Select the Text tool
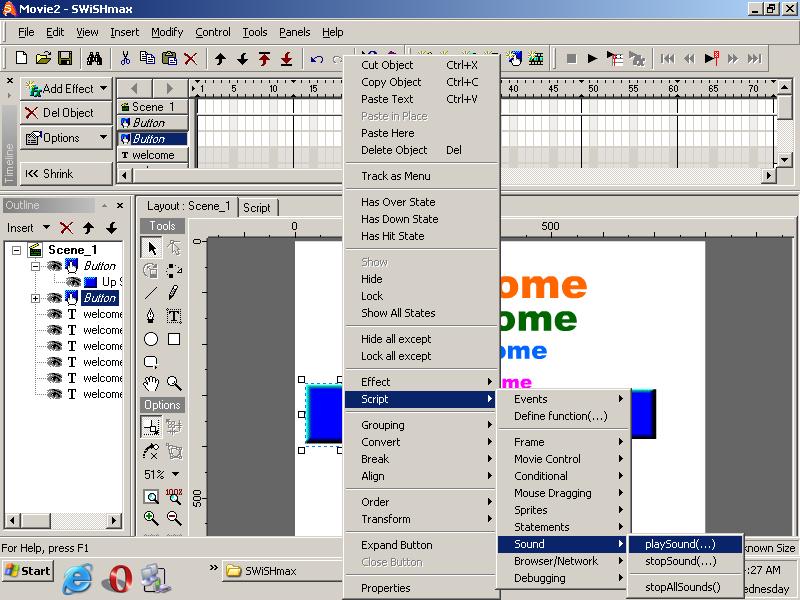The image size is (800, 600). click(x=173, y=316)
